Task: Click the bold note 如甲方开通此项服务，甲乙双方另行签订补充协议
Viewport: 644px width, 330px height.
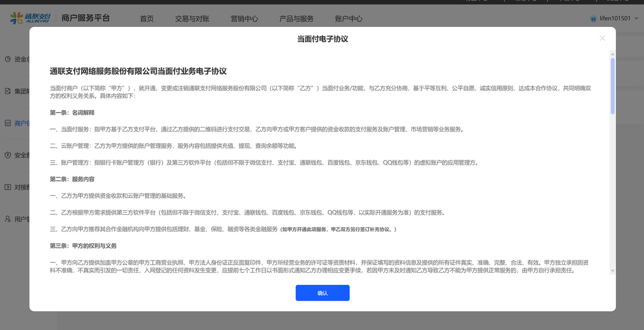Action: tap(338, 229)
